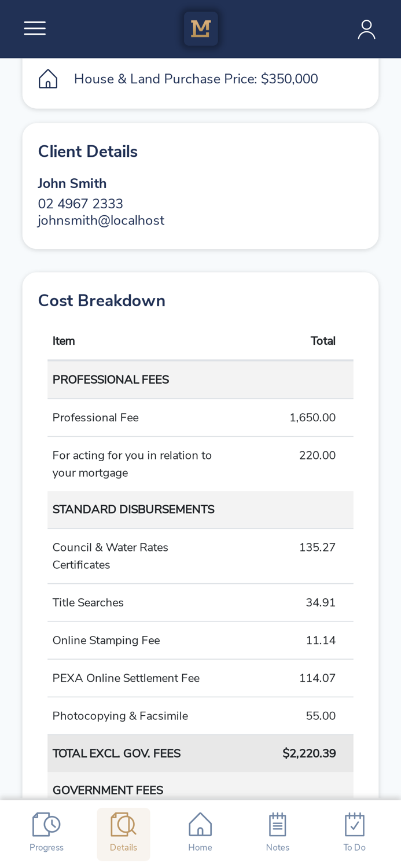Viewport: 401px width, 868px height.
Task: Select the Progress tab label
Action: coord(46,848)
